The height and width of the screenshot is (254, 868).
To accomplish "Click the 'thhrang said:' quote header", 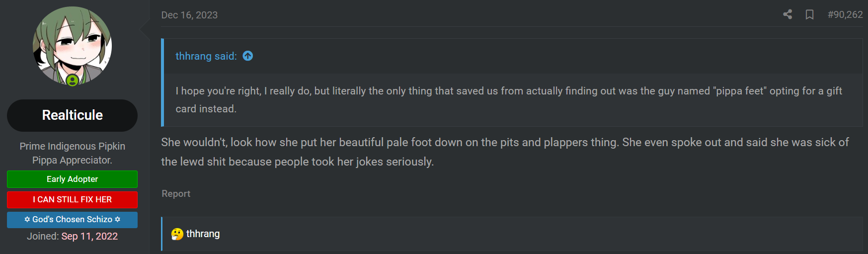I will [x=206, y=56].
